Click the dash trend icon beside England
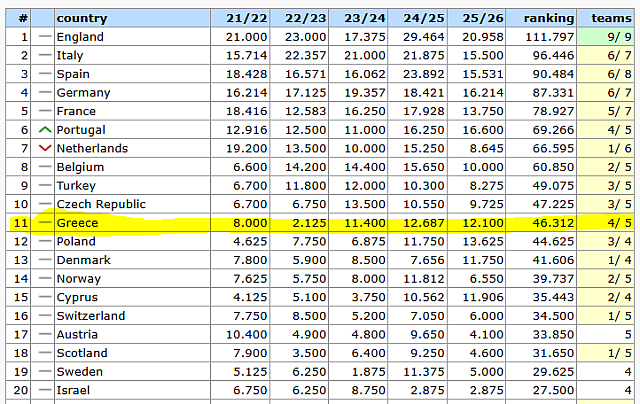The width and height of the screenshot is (640, 404). tap(44, 37)
